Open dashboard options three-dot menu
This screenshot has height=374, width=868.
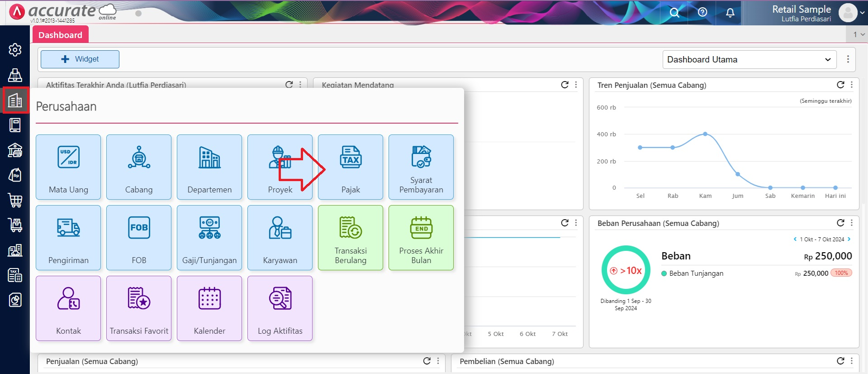tap(848, 59)
